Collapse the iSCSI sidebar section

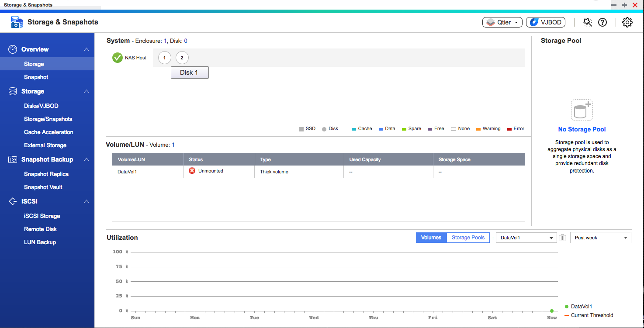tap(87, 201)
